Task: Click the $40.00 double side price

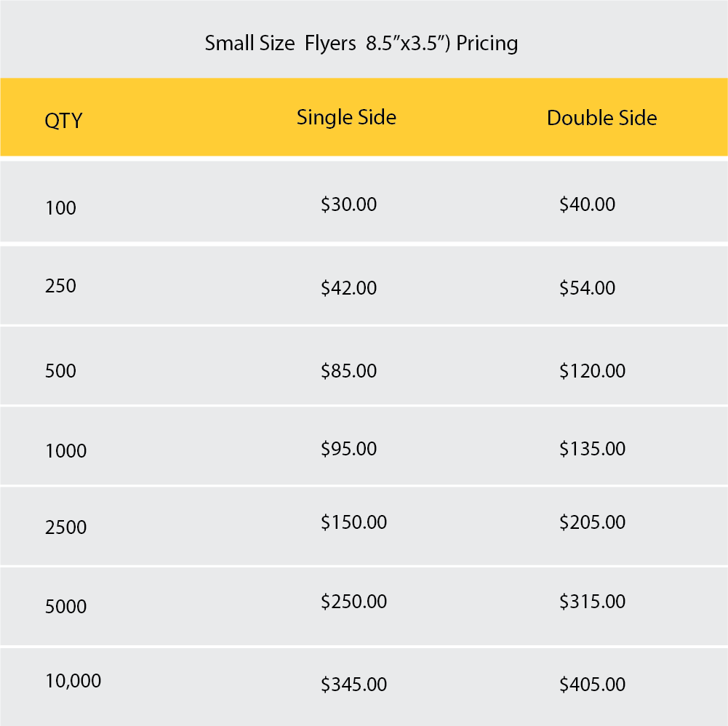Action: coord(587,204)
